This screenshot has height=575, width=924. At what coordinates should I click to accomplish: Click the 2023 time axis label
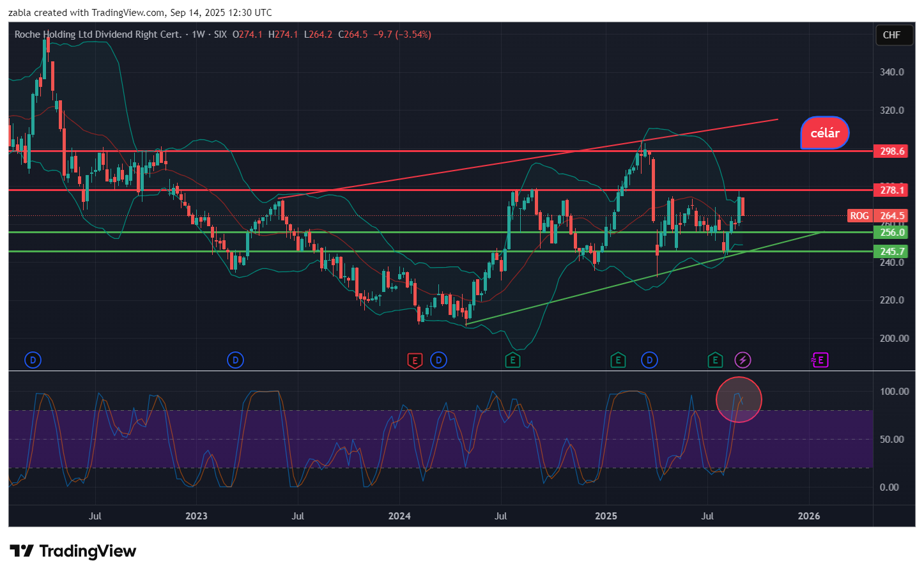(x=196, y=516)
